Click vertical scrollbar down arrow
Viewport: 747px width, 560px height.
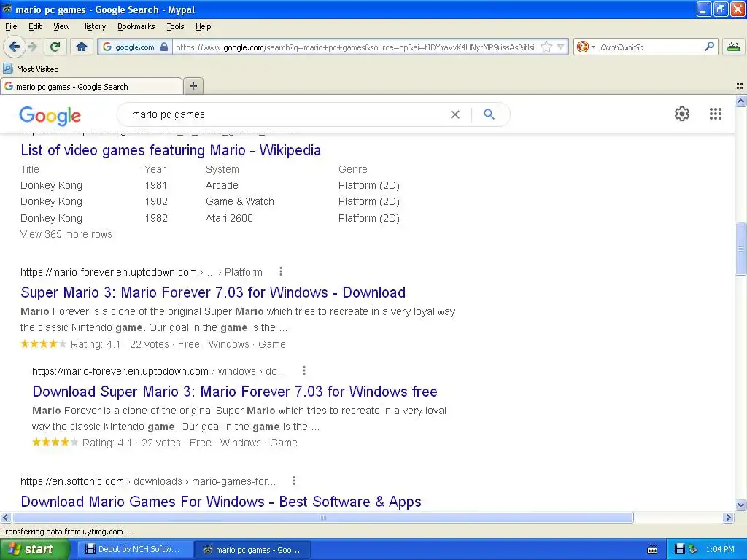741,505
